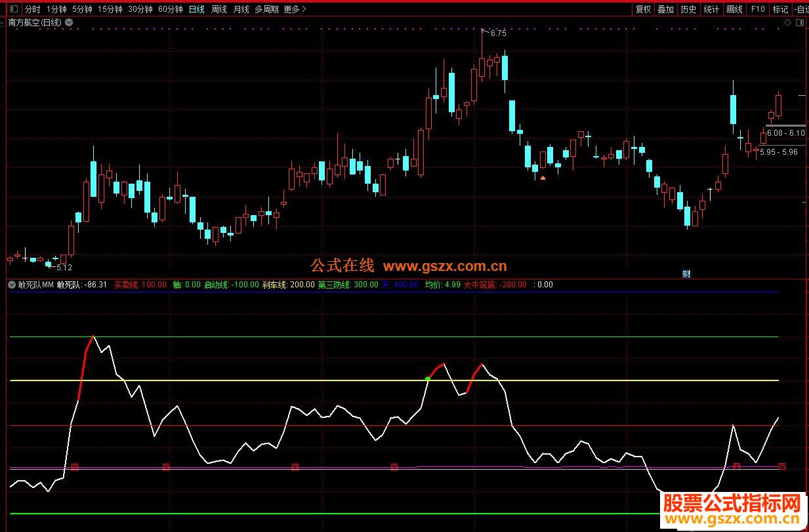The width and height of the screenshot is (809, 532).
Task: Switch to 分时 view
Action: tap(32, 9)
